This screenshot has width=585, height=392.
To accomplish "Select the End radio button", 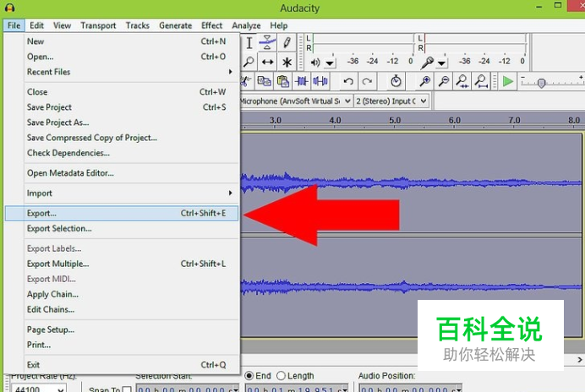I will click(249, 376).
